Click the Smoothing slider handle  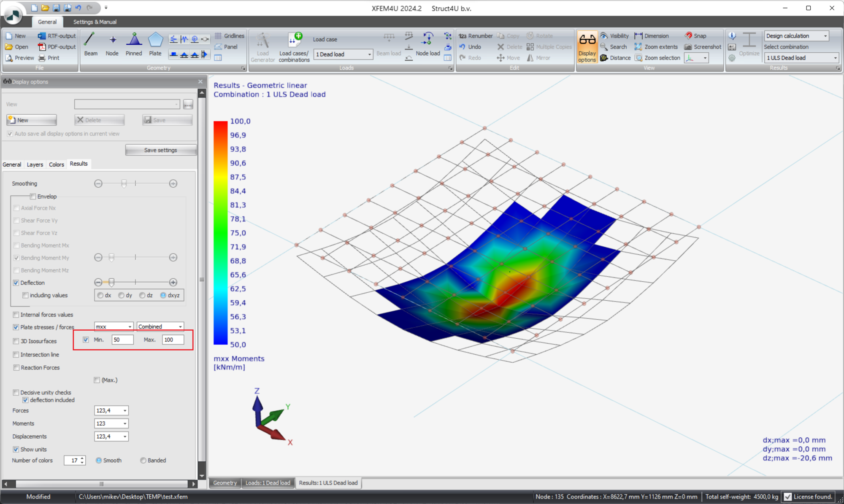point(124,183)
